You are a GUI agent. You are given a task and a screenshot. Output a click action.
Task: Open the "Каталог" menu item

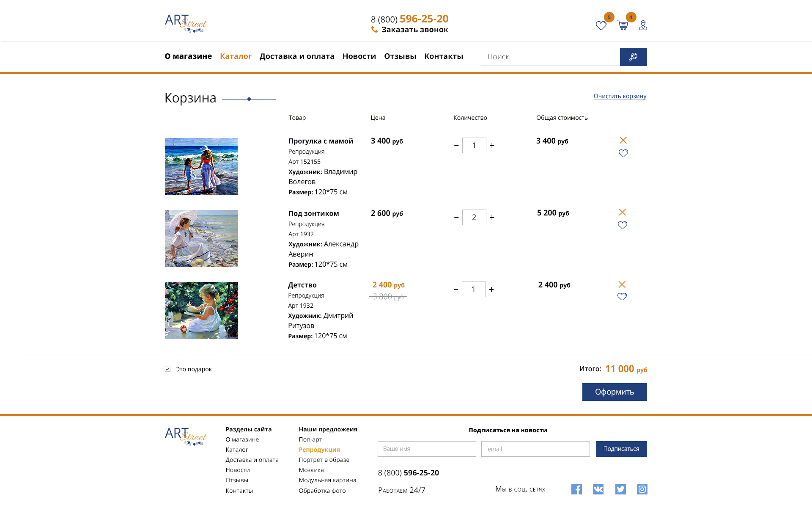tap(236, 56)
